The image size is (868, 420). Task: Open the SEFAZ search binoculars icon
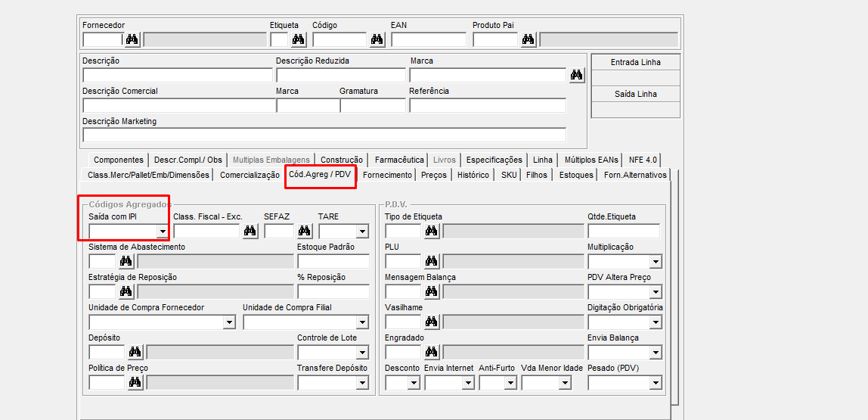coord(305,231)
